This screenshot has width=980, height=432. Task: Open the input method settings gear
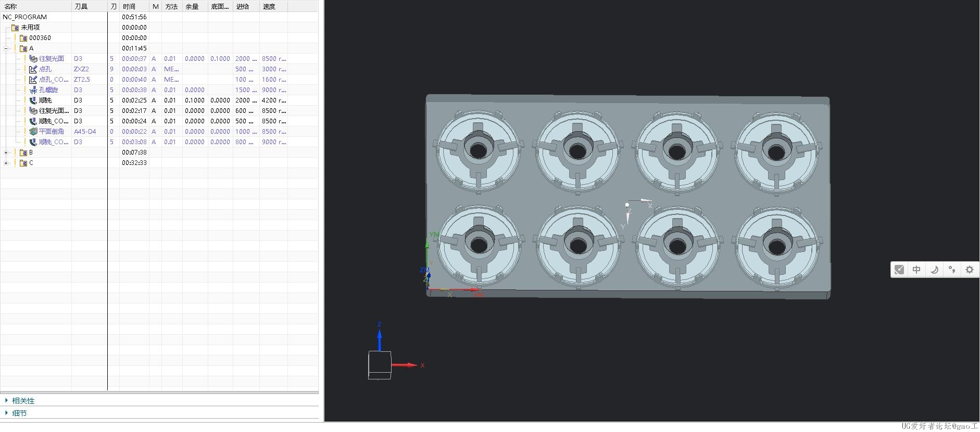tap(969, 270)
